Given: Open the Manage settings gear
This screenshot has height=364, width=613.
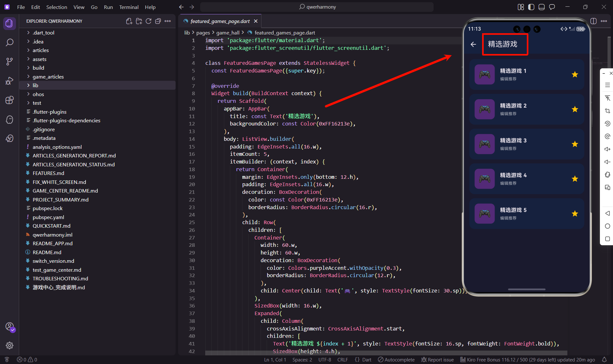Looking at the screenshot, I should [10, 345].
